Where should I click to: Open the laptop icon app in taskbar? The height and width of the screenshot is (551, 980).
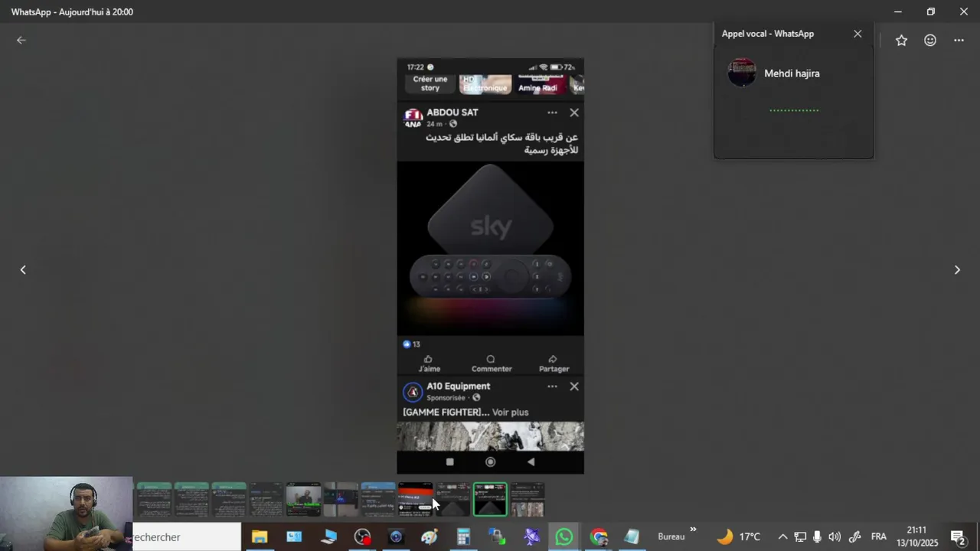(328, 537)
